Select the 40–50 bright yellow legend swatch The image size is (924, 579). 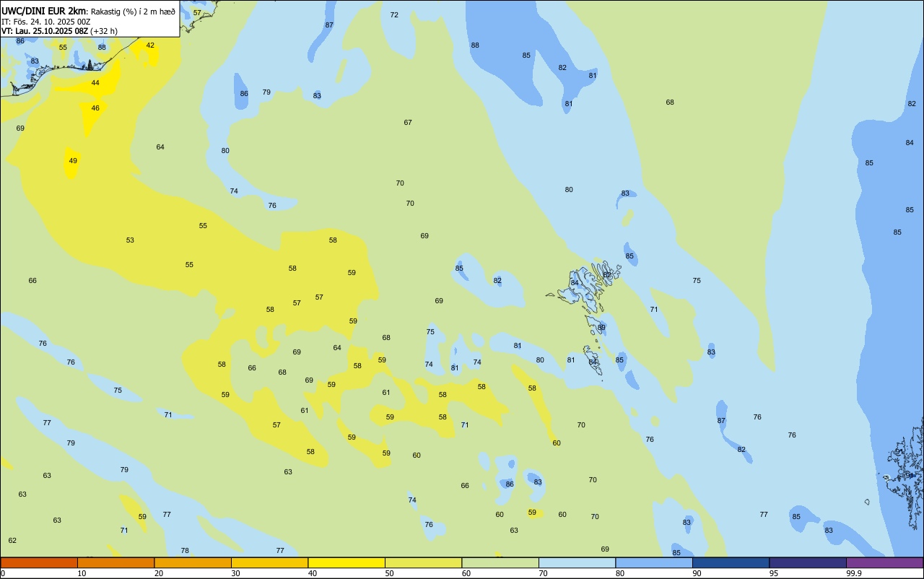(346, 562)
